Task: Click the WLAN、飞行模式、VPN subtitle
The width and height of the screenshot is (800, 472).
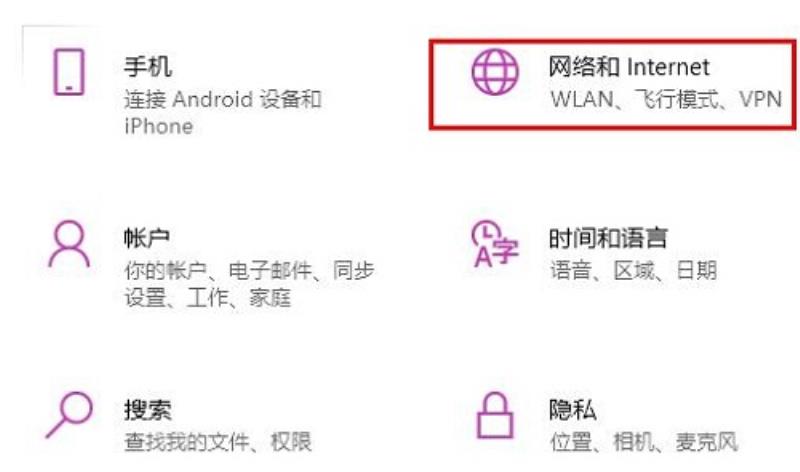Action: (x=666, y=99)
